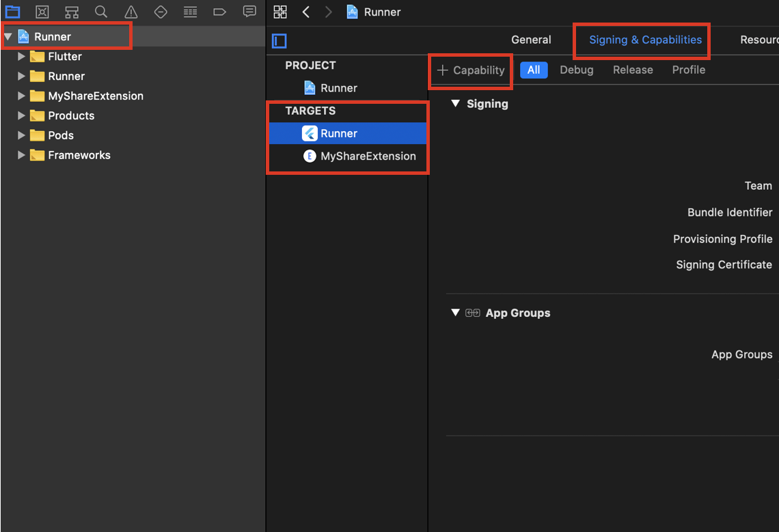Expand the Pods folder
The width and height of the screenshot is (779, 532).
click(x=21, y=135)
